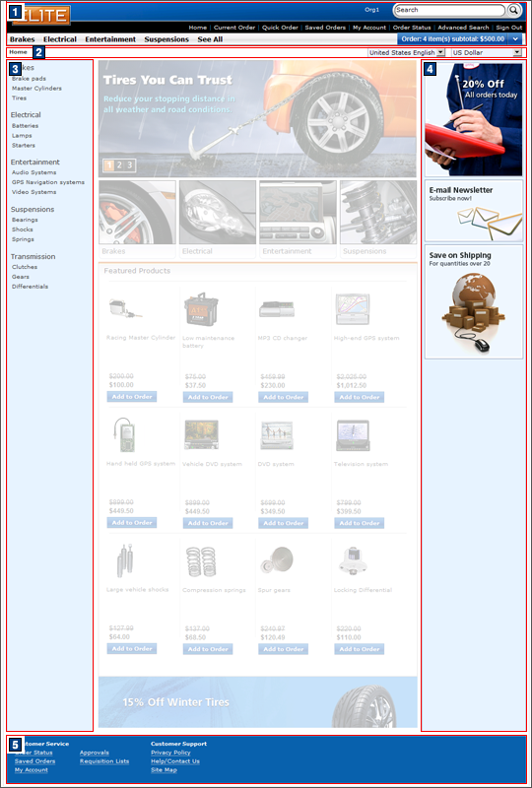Open the US Dollar currency dropdown
532x788 pixels.
[487, 52]
